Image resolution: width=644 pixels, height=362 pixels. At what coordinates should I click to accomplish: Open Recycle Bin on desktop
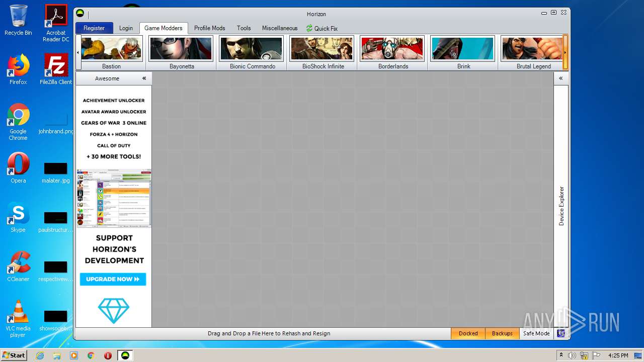[x=18, y=20]
